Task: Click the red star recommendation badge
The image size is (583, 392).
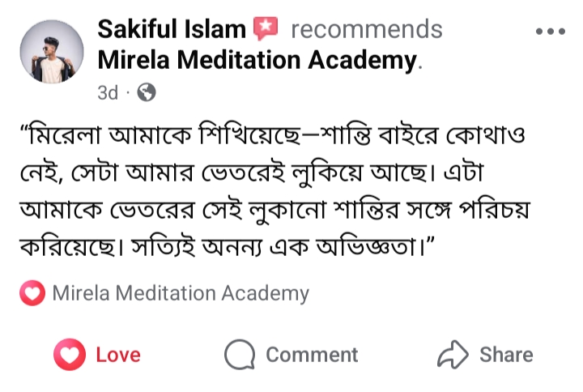Action: (x=265, y=30)
